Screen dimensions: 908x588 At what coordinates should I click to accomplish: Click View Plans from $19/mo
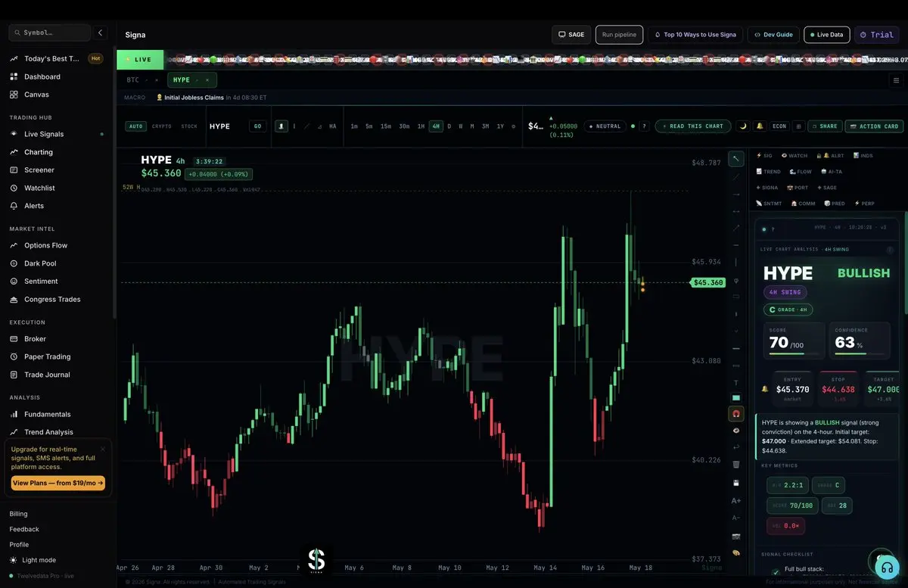pyautogui.click(x=58, y=483)
